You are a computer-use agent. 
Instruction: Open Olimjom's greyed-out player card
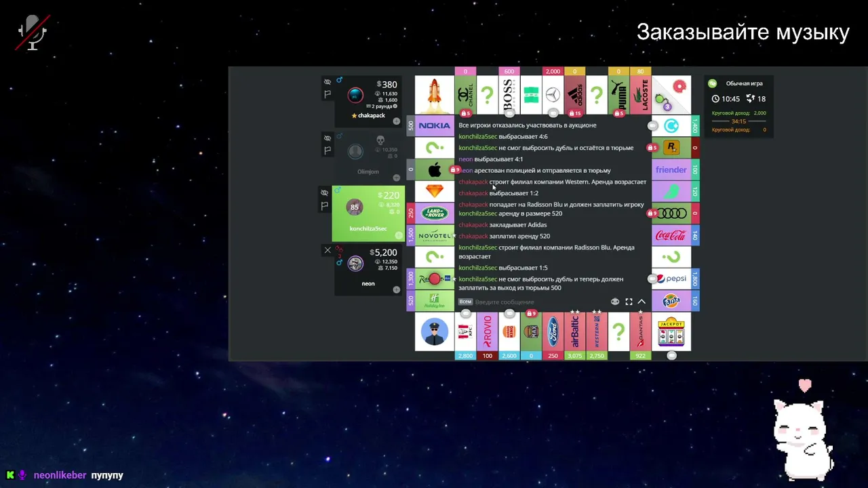[x=368, y=157]
